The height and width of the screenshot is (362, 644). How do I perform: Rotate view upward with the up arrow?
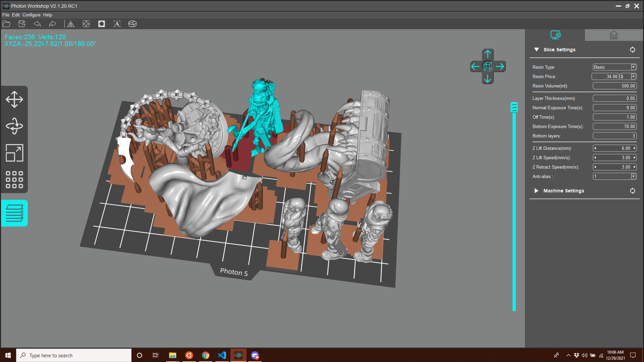(488, 54)
